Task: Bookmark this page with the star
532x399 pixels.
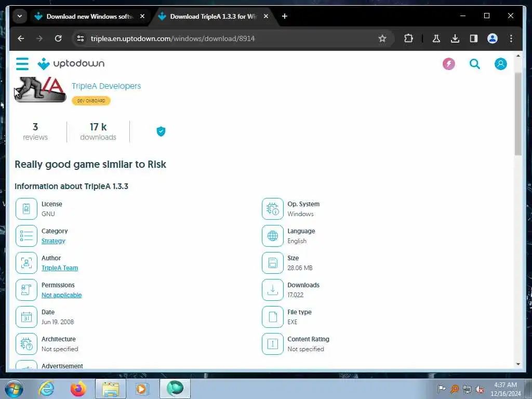Action: [382, 38]
